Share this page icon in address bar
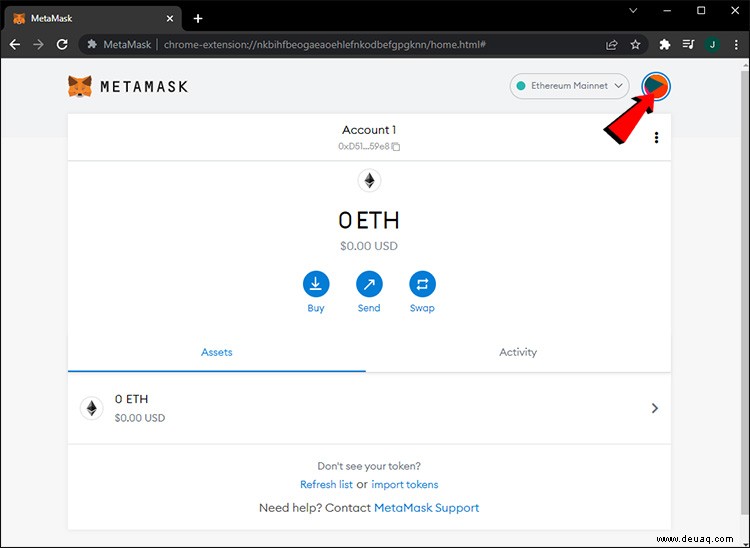The image size is (750, 548). tap(611, 44)
